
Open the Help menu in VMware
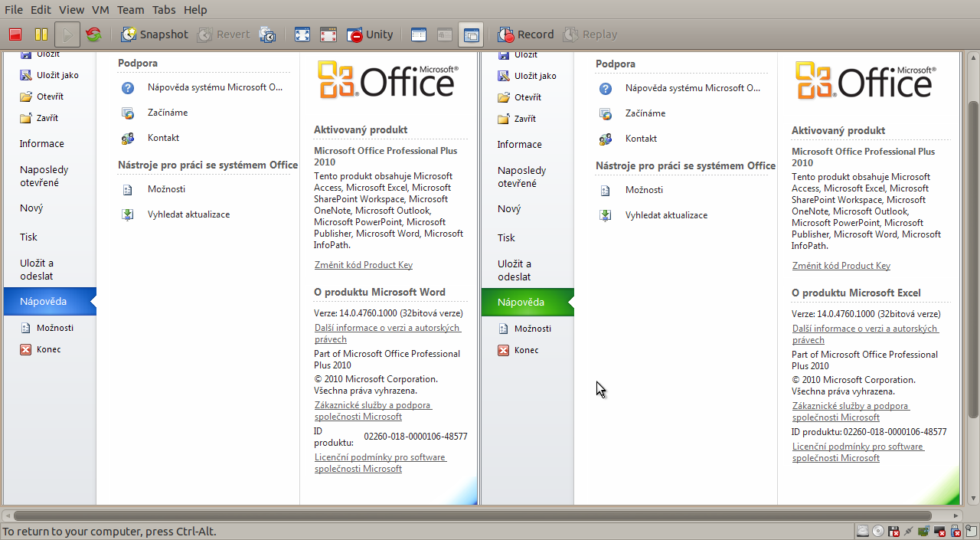[195, 10]
